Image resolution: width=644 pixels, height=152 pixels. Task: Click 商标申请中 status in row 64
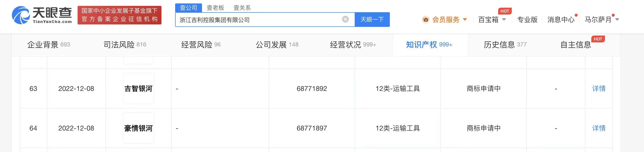pos(483,128)
